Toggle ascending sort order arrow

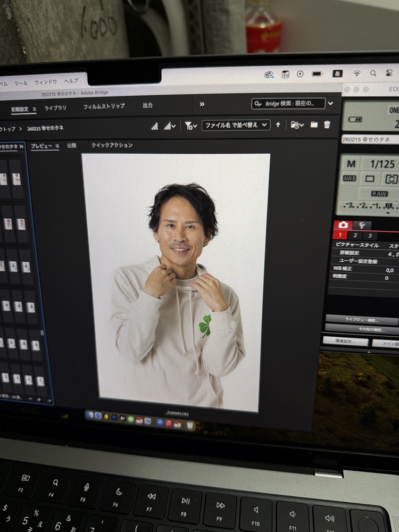point(278,125)
